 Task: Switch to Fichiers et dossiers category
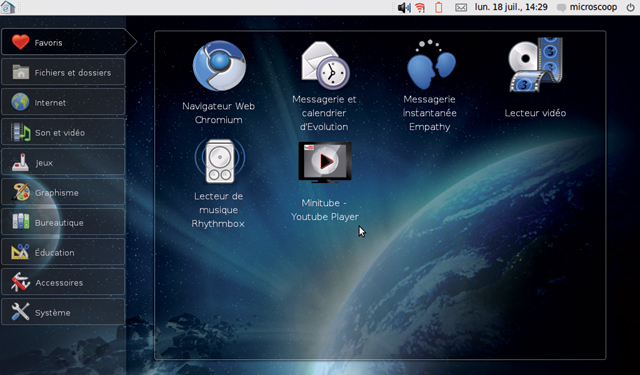(x=63, y=72)
